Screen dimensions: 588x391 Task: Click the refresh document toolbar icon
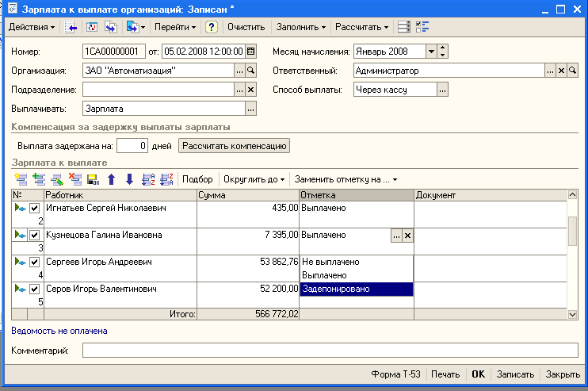point(91,27)
